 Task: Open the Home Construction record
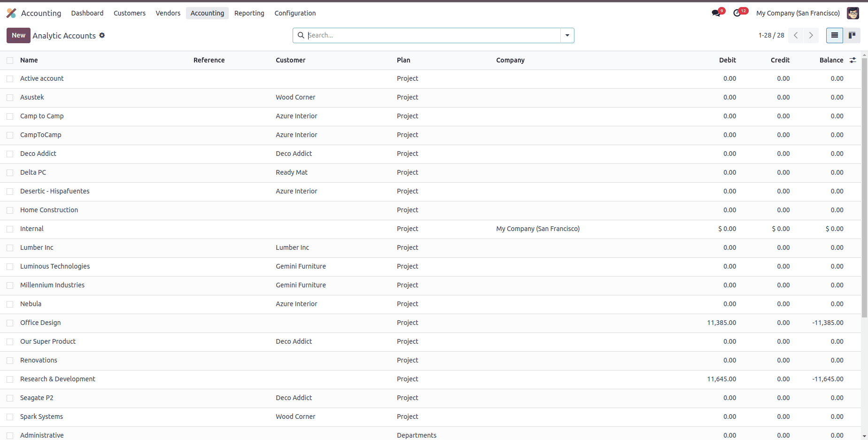click(x=49, y=210)
